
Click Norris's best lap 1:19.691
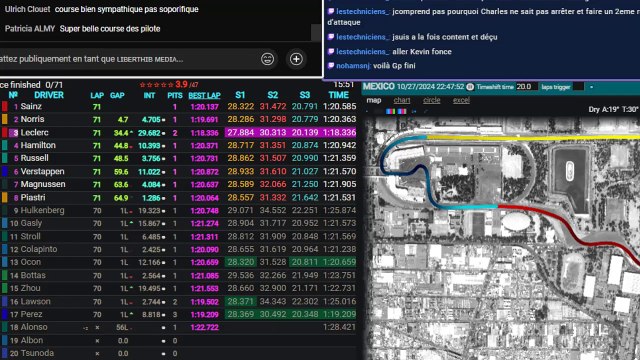[204, 120]
